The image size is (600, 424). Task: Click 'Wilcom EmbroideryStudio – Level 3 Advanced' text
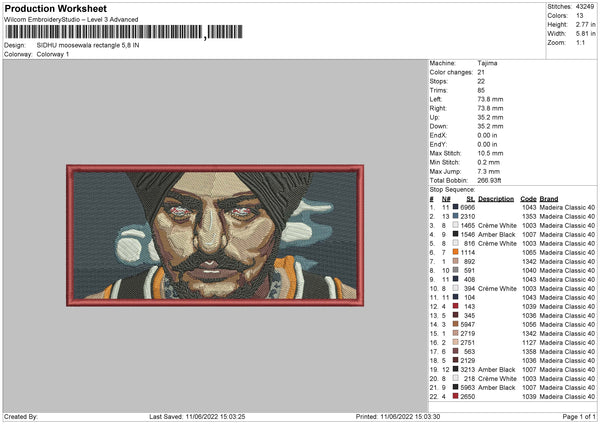point(71,20)
